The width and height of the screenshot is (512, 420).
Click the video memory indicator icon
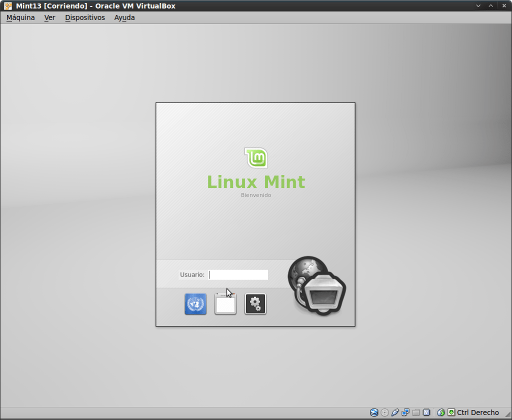coord(426,412)
